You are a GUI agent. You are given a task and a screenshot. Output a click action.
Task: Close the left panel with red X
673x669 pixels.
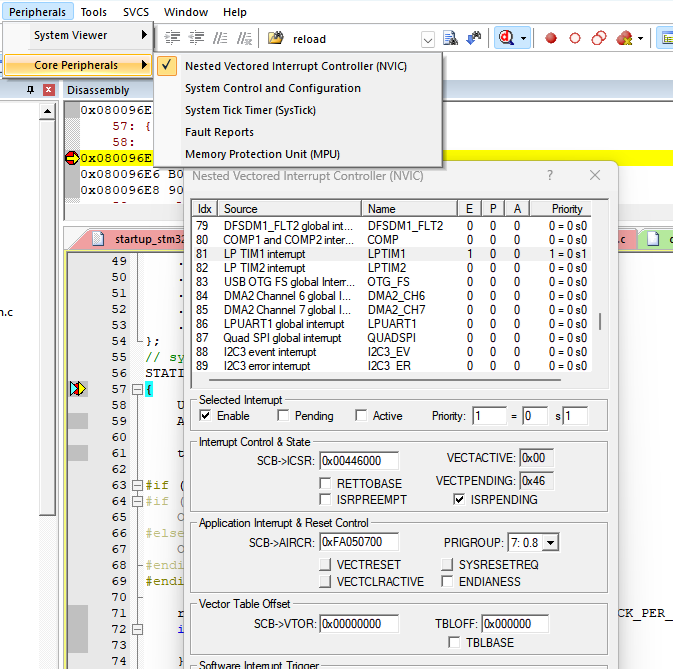(x=49, y=90)
